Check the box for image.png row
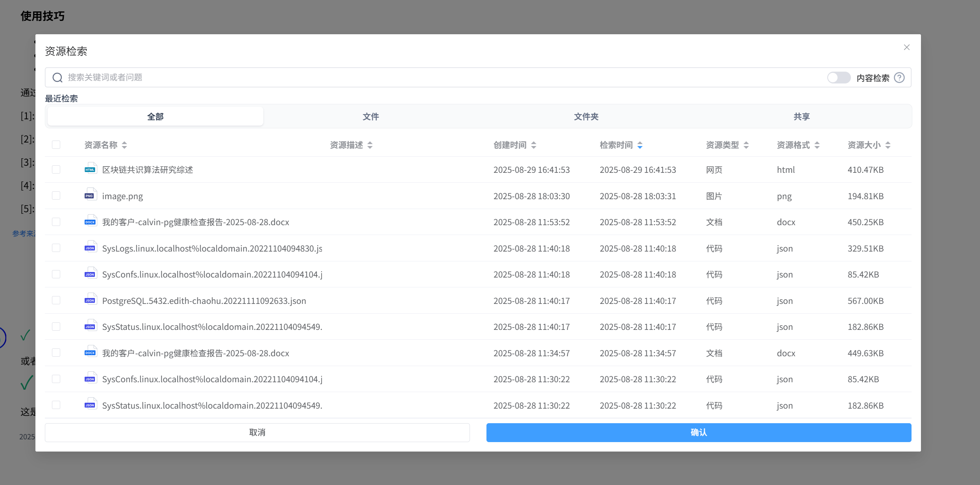 click(x=56, y=196)
